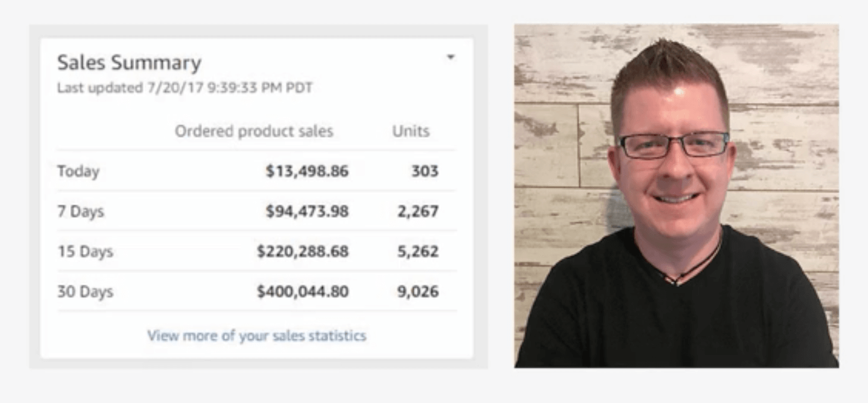Screen dimensions: 868x403
Task: Click the $400,044.80 sales value
Action: click(303, 292)
